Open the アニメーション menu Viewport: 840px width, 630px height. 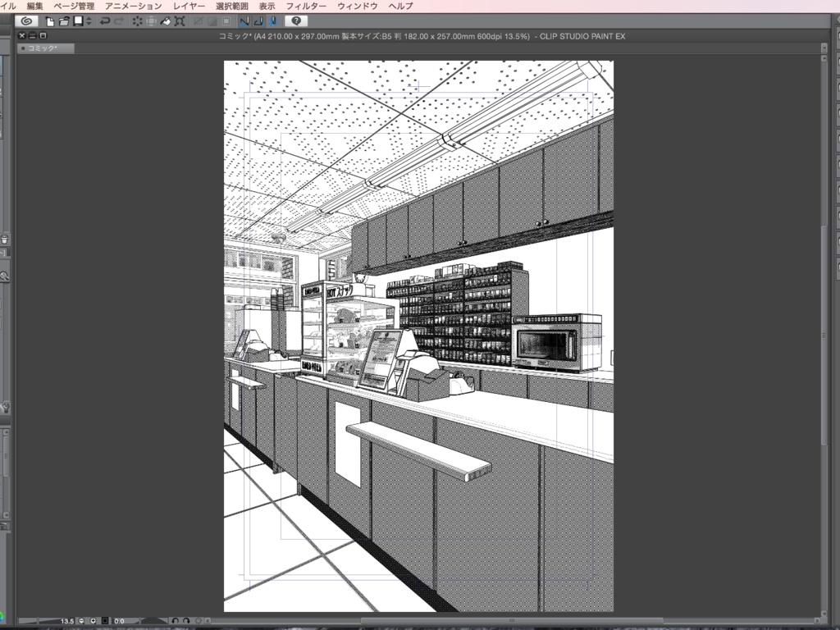(x=134, y=6)
